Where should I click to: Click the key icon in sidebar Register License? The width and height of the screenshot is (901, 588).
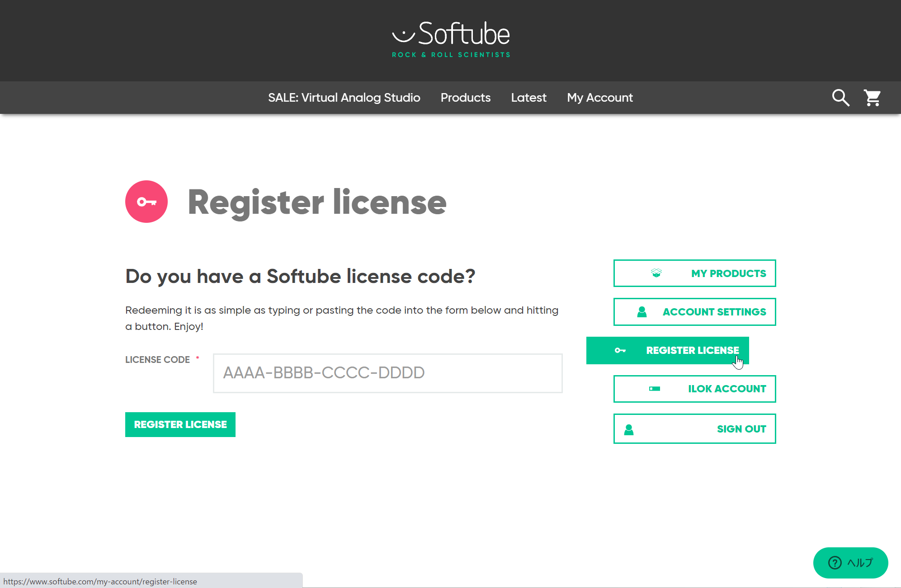pyautogui.click(x=620, y=350)
